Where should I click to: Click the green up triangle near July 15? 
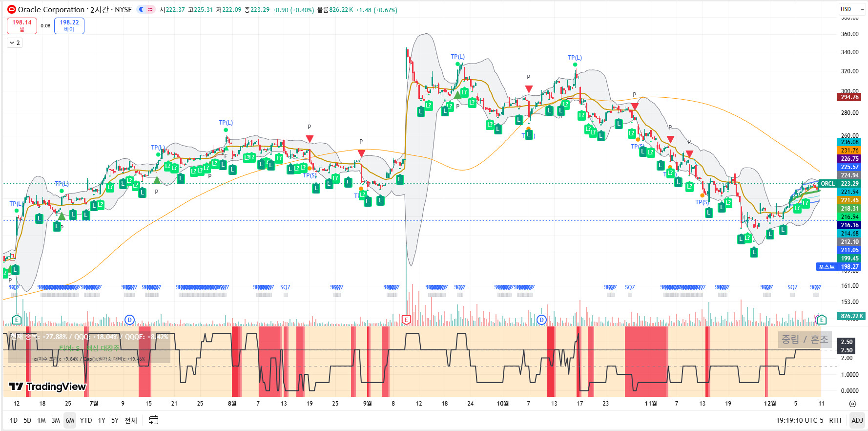pyautogui.click(x=157, y=181)
